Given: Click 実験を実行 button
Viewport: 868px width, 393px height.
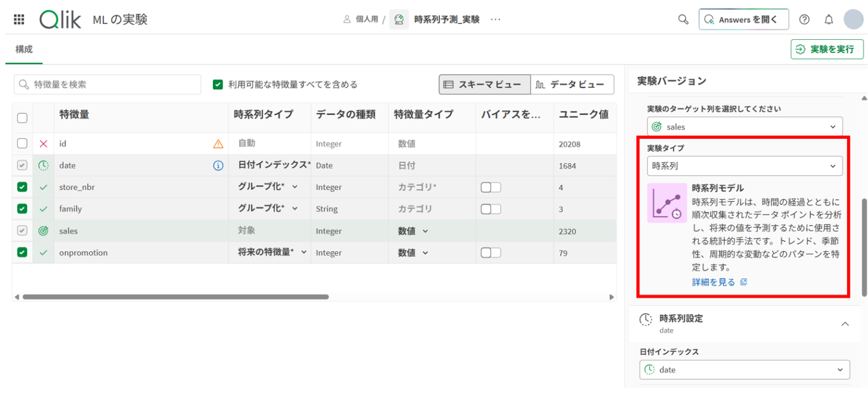Looking at the screenshot, I should point(827,49).
